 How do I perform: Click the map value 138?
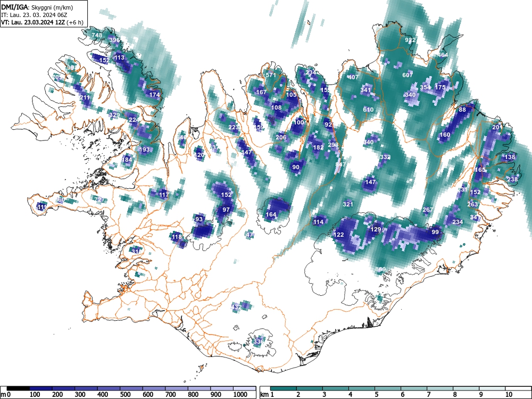pyautogui.click(x=510, y=157)
